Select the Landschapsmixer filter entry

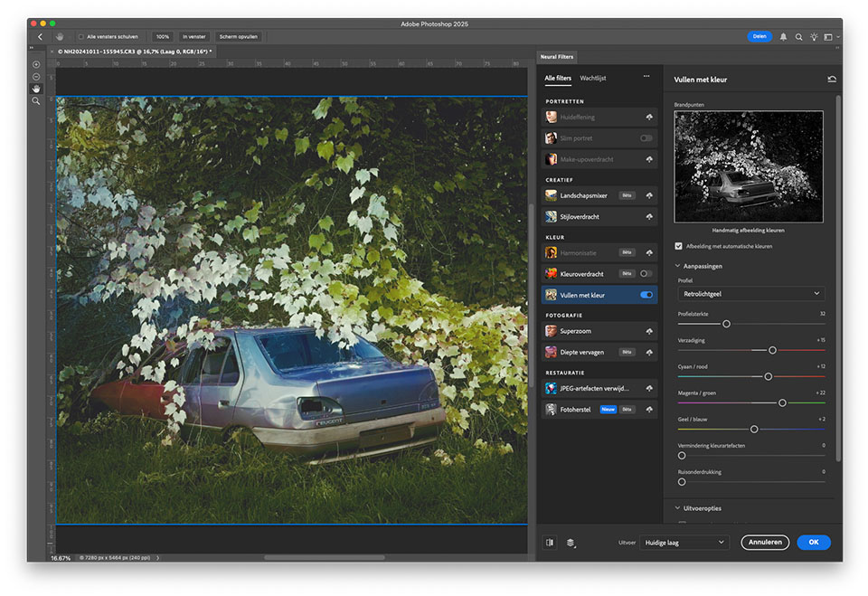[x=599, y=195]
